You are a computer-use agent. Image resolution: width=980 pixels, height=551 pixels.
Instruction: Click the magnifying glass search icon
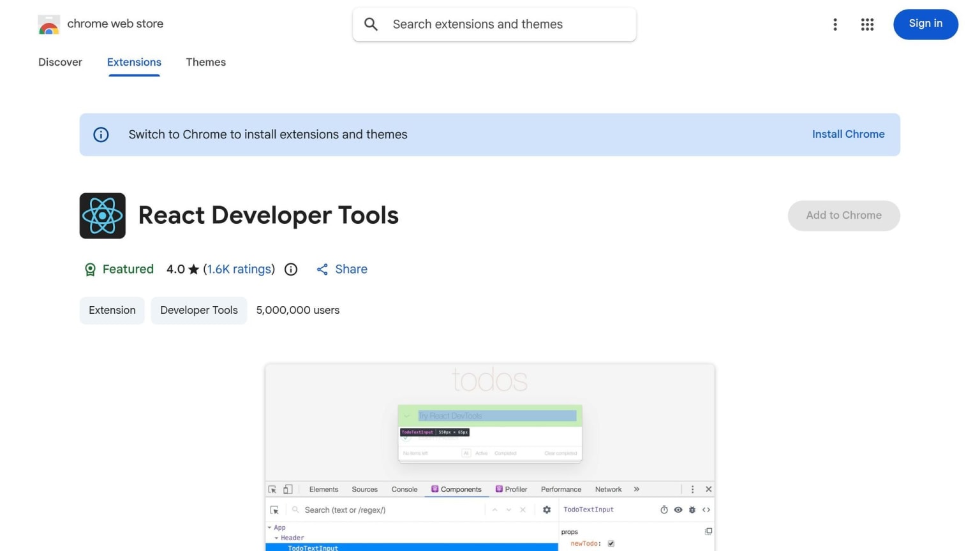[x=371, y=24]
